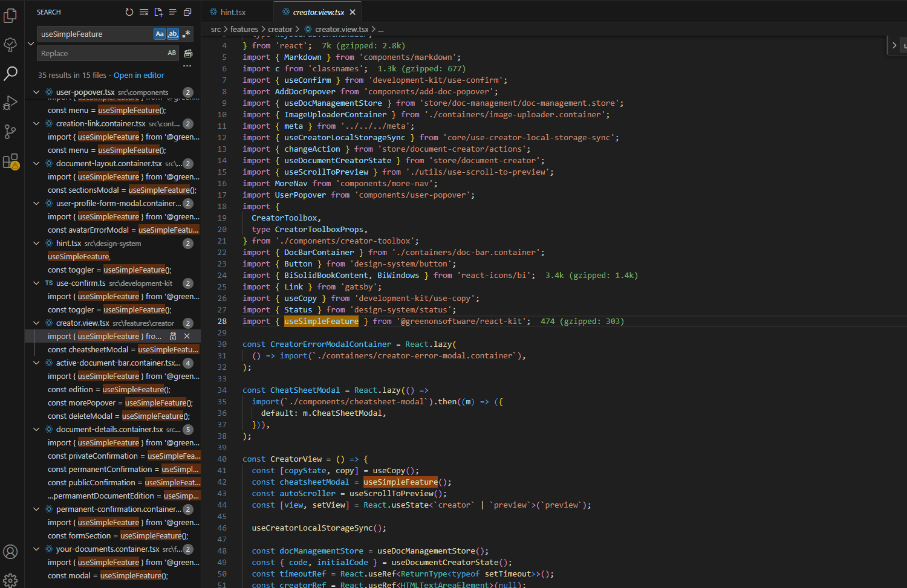
Task: Switch to the hint.tsx editor tab
Action: [x=238, y=12]
